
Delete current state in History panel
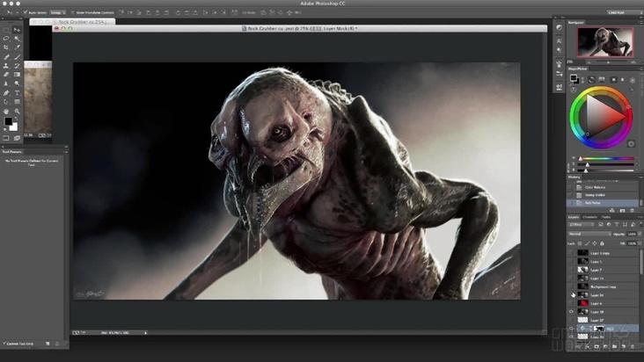tap(632, 210)
